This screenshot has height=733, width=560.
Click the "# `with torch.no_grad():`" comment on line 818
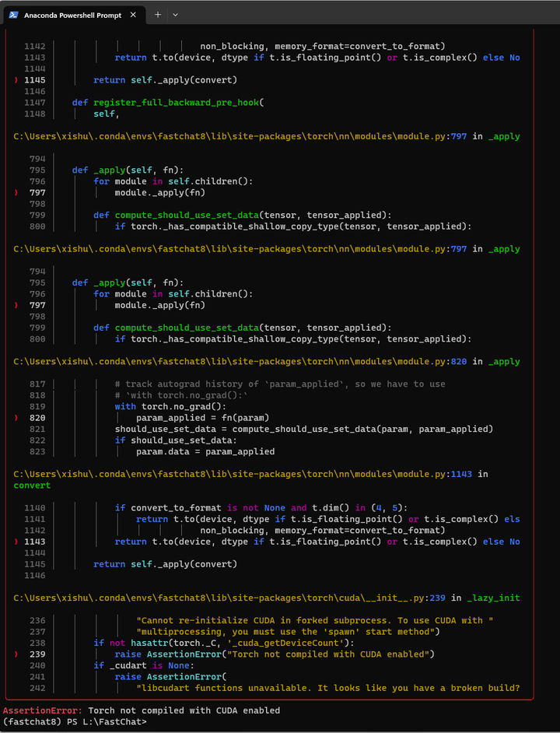(181, 395)
